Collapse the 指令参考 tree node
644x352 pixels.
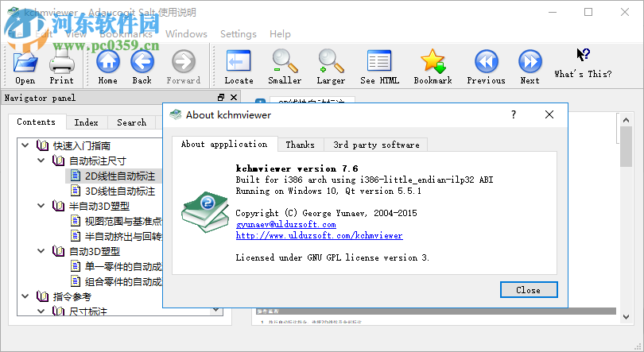point(25,296)
